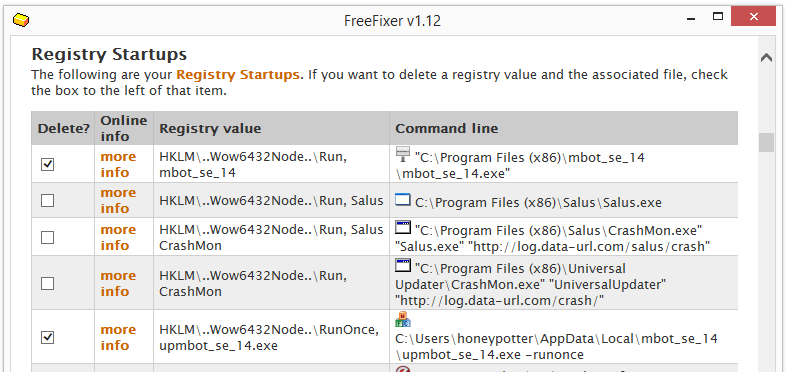Click command line with log.data-url.com/salus/crash

pyautogui.click(x=552, y=238)
